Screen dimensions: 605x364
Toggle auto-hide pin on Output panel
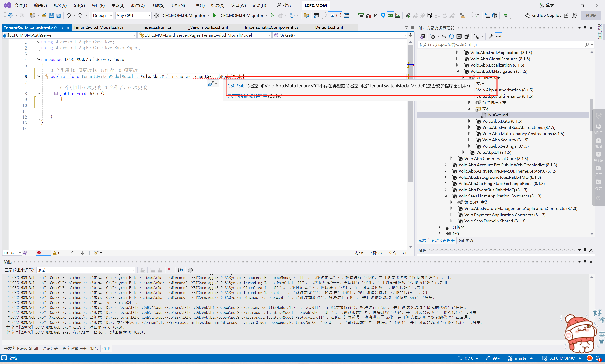[x=585, y=262]
